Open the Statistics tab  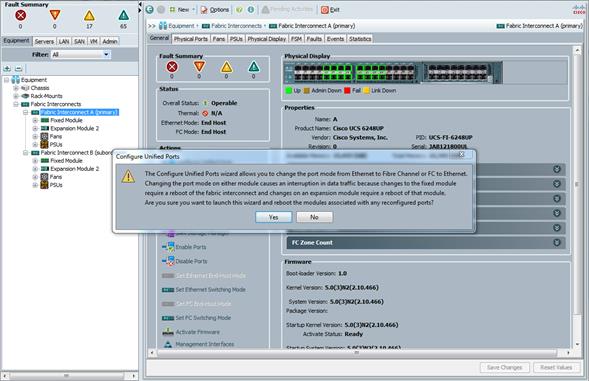(360, 39)
